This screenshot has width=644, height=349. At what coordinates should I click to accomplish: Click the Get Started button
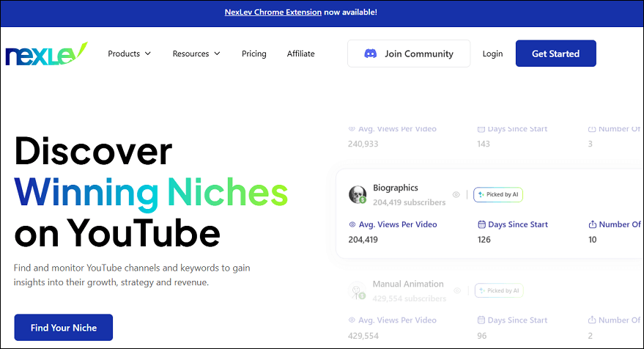pyautogui.click(x=555, y=54)
